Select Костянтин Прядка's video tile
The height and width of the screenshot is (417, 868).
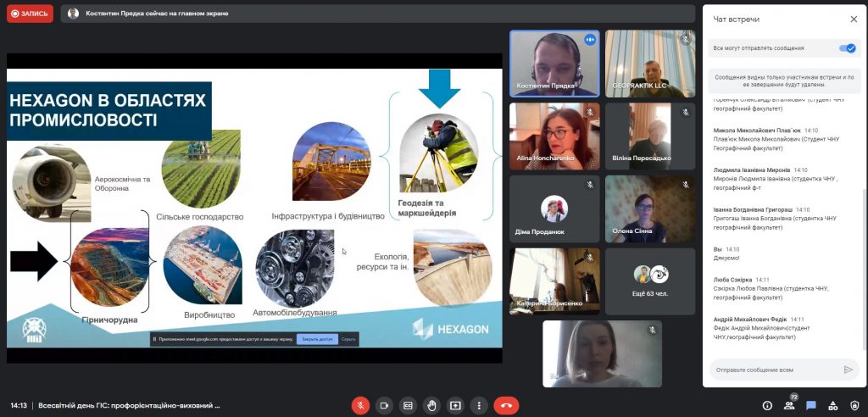[x=554, y=64]
